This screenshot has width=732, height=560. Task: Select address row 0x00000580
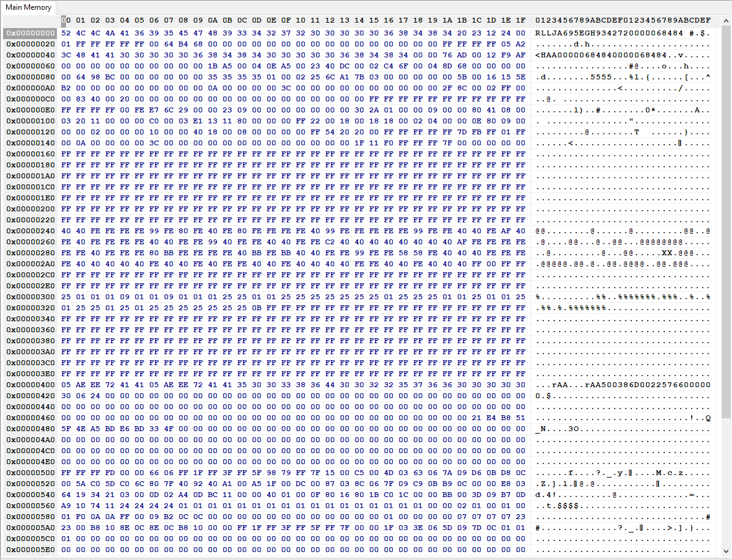(31, 517)
